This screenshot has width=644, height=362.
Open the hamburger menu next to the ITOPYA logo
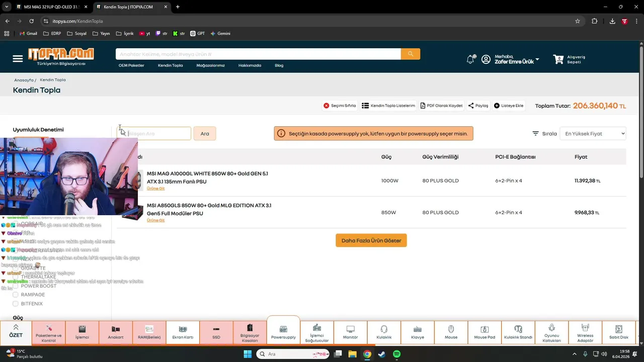18,59
